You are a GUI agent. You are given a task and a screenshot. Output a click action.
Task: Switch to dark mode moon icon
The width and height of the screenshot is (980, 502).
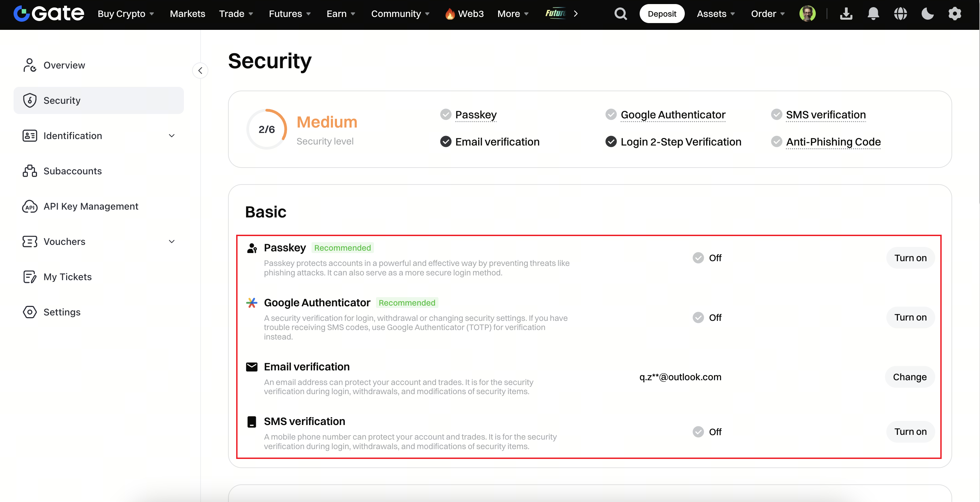927,14
